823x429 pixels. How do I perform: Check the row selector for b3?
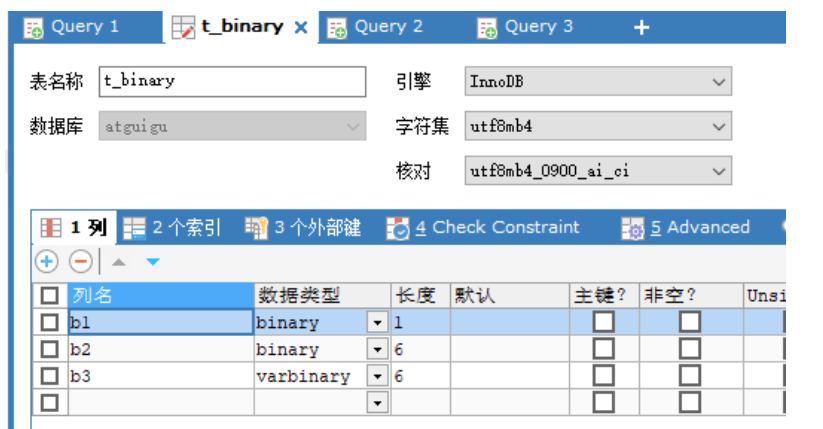point(49,376)
